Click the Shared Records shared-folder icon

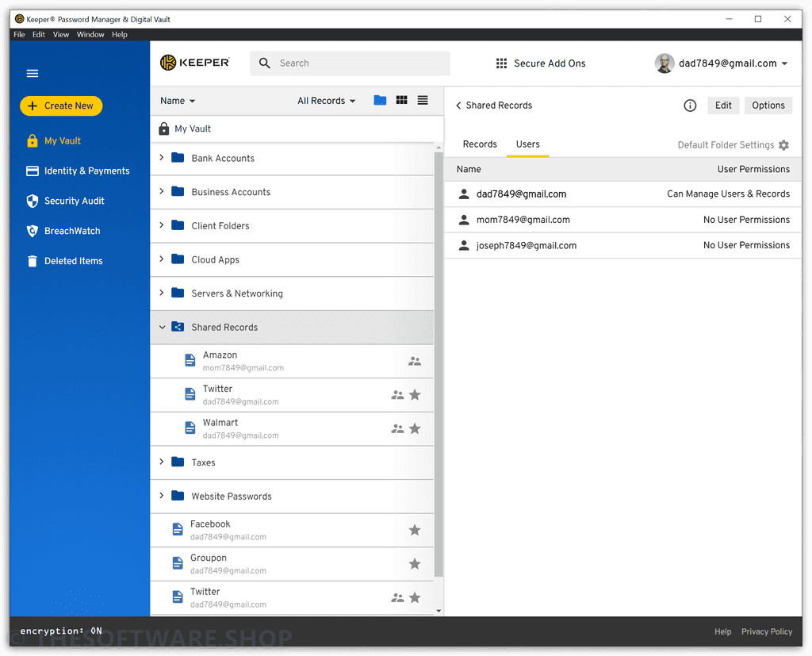(178, 327)
